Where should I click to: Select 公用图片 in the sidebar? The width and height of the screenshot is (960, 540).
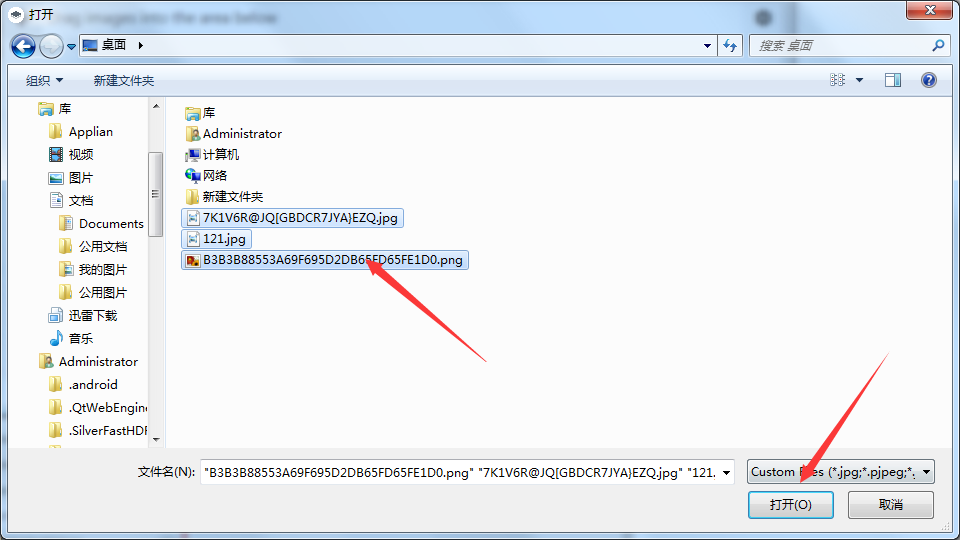tap(93, 292)
